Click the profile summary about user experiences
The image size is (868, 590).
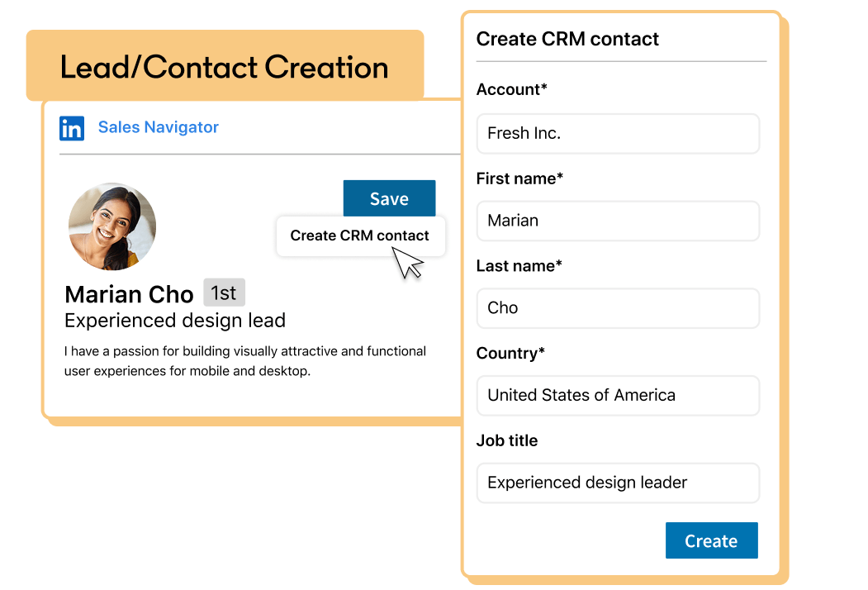pyautogui.click(x=244, y=361)
